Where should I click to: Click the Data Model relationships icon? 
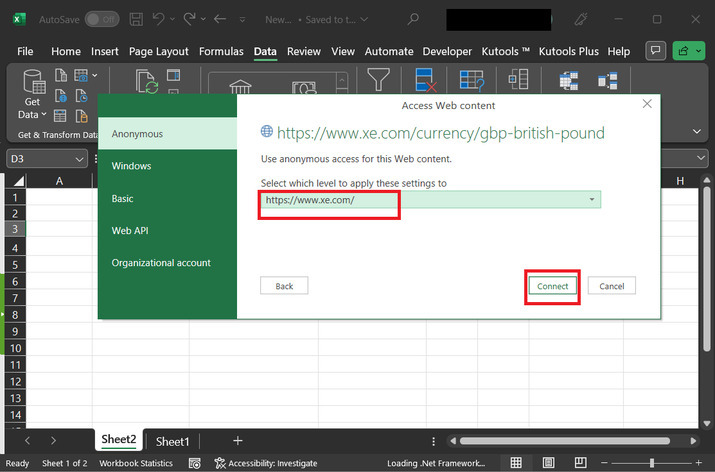tap(569, 81)
